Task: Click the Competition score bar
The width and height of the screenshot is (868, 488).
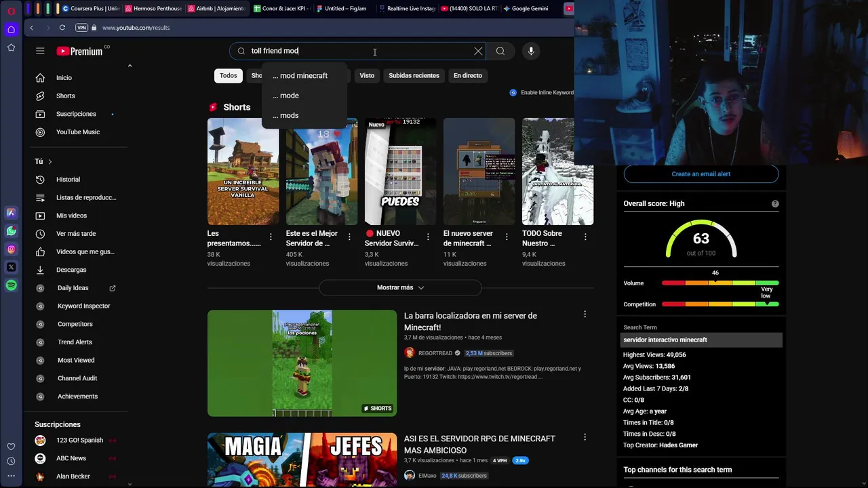Action: [720, 304]
